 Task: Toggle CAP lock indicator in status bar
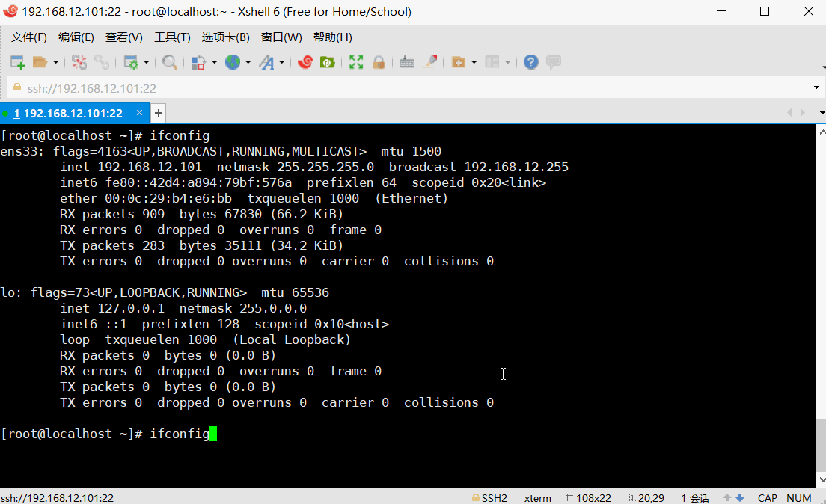(x=767, y=497)
